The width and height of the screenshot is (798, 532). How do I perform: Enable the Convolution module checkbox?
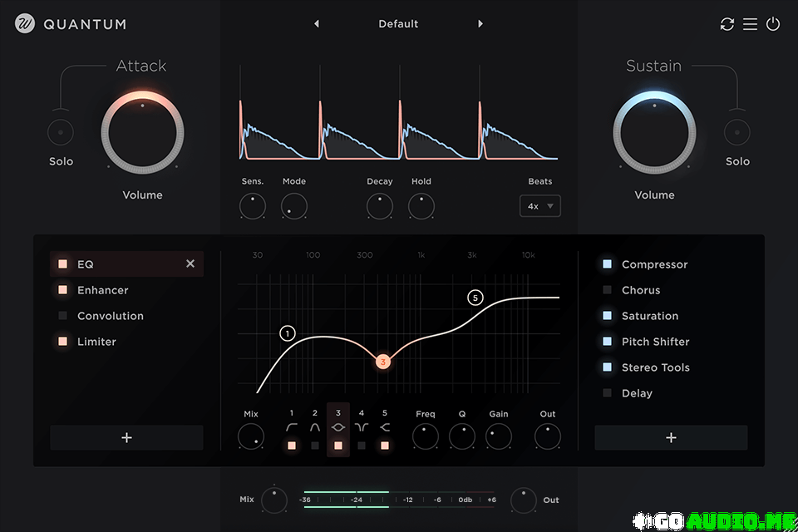coord(62,316)
